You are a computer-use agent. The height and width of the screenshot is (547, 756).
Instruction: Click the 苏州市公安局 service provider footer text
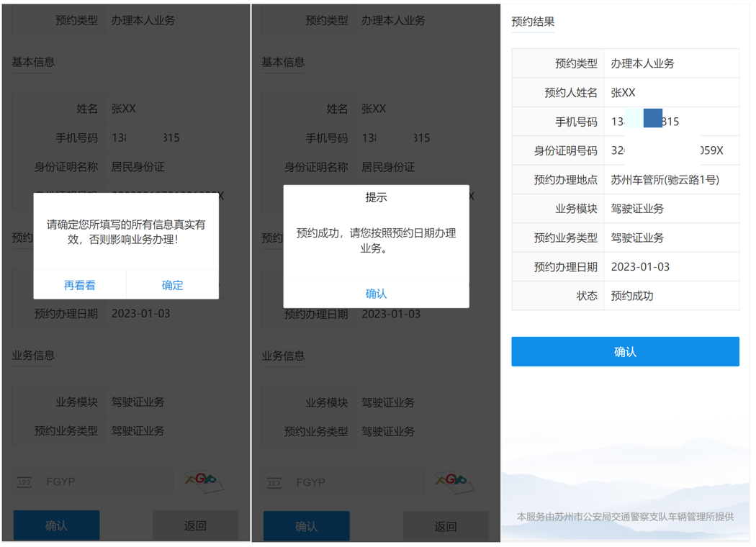[x=625, y=517]
